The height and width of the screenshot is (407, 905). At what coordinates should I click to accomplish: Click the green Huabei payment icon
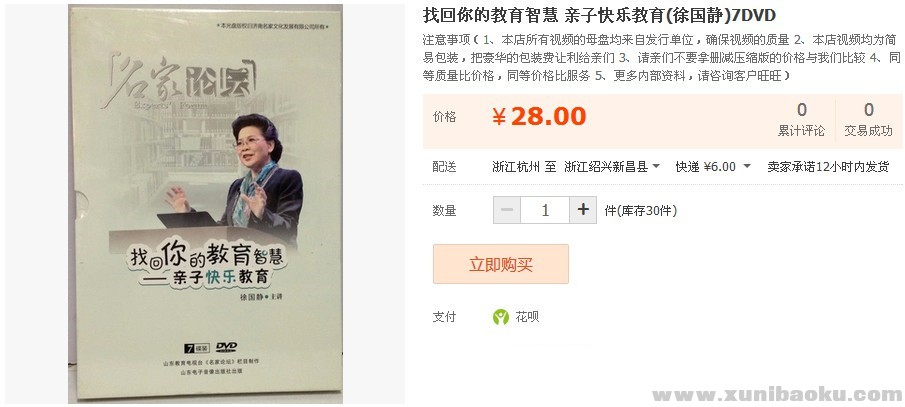coord(501,317)
